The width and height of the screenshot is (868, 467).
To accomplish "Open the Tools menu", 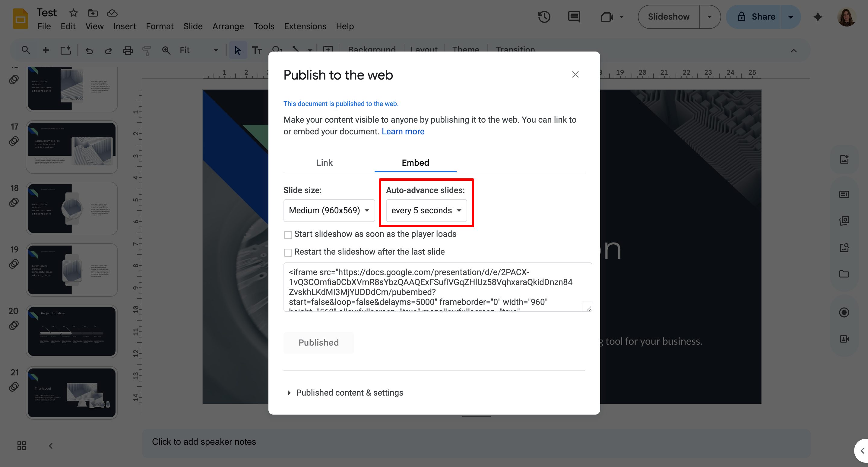I will point(264,26).
